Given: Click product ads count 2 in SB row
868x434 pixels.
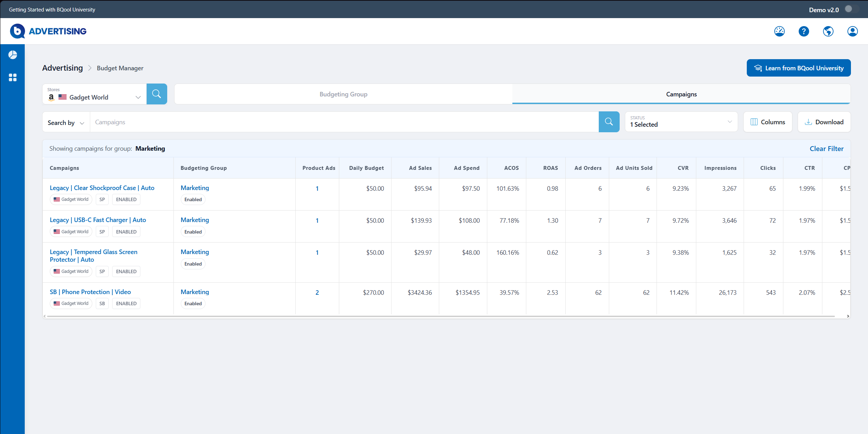Looking at the screenshot, I should 317,293.
